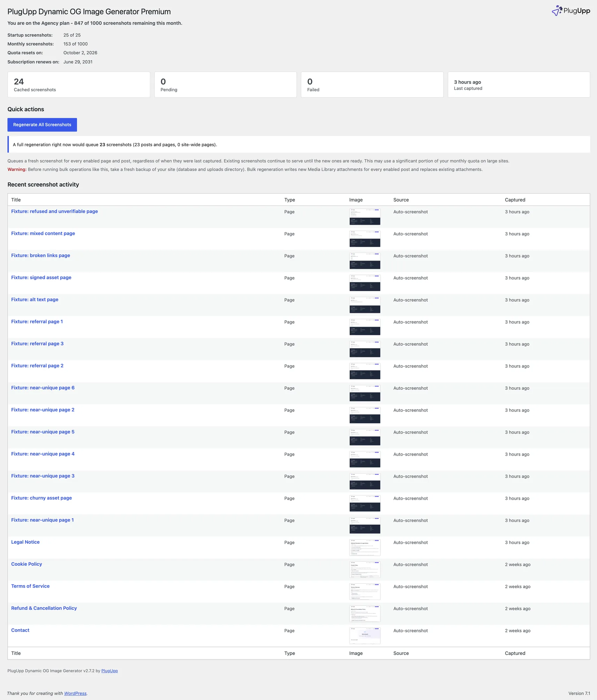View Terms of Service screenshot thumbnail
The image size is (597, 700).
[365, 591]
